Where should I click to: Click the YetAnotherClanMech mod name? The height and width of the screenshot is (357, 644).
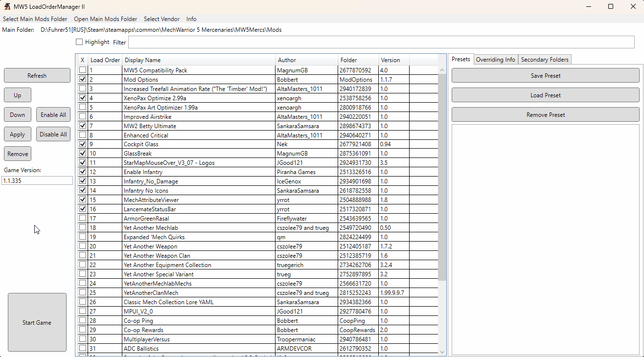pos(151,293)
